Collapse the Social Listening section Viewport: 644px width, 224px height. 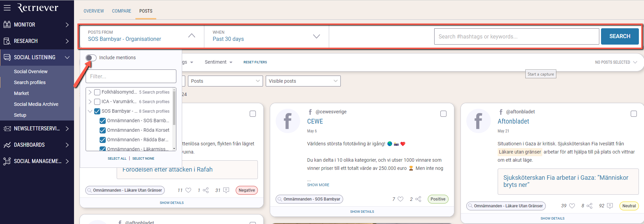click(x=67, y=57)
